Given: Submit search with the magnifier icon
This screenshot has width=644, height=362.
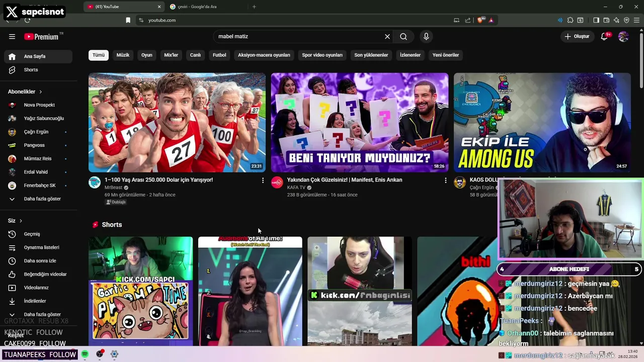Looking at the screenshot, I should 404,37.
